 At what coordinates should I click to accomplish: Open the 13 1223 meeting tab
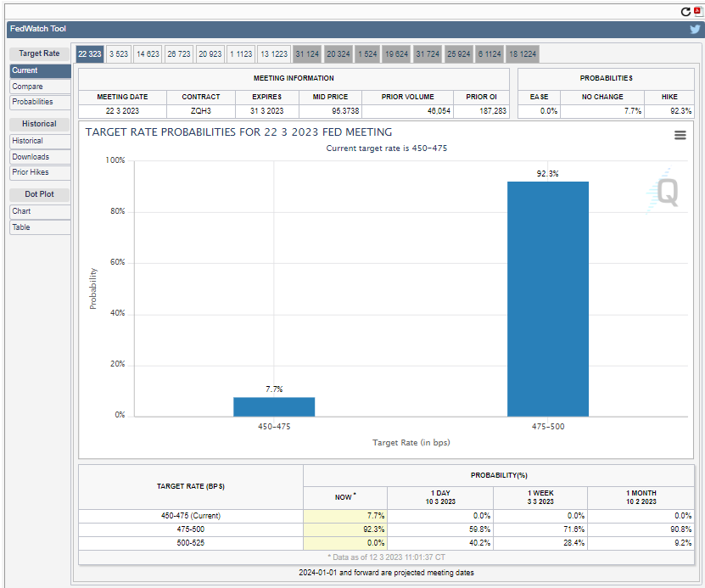(x=274, y=54)
